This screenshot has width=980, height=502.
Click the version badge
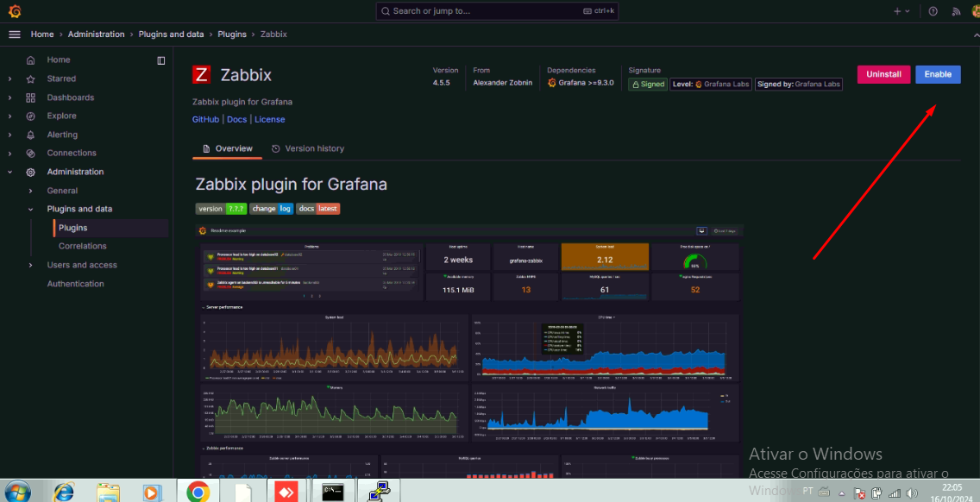pos(221,209)
